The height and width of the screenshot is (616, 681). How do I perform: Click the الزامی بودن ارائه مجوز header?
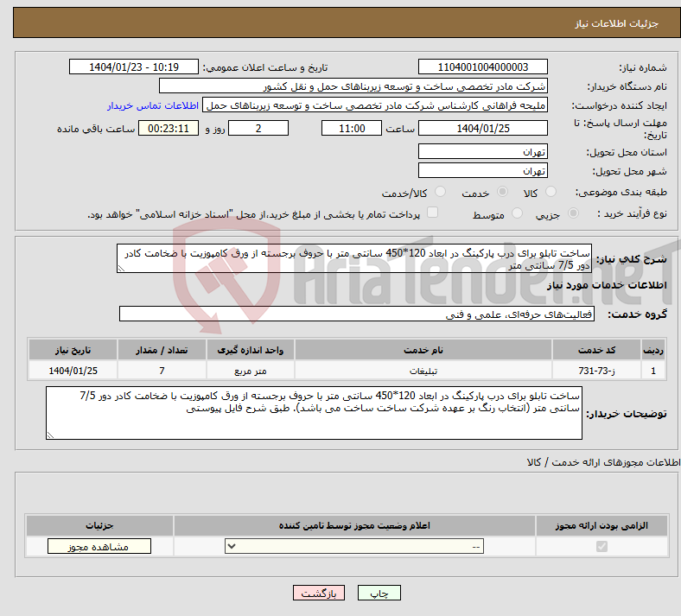pos(601,525)
